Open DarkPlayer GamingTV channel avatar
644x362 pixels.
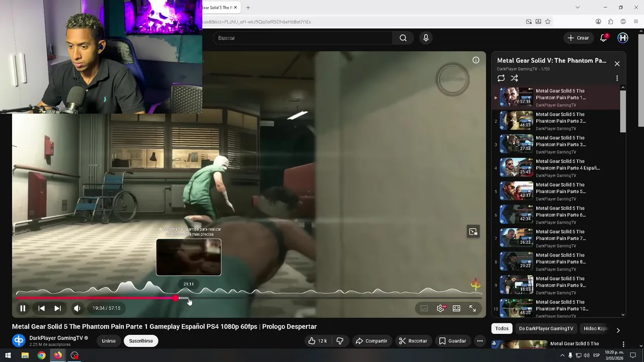19,340
